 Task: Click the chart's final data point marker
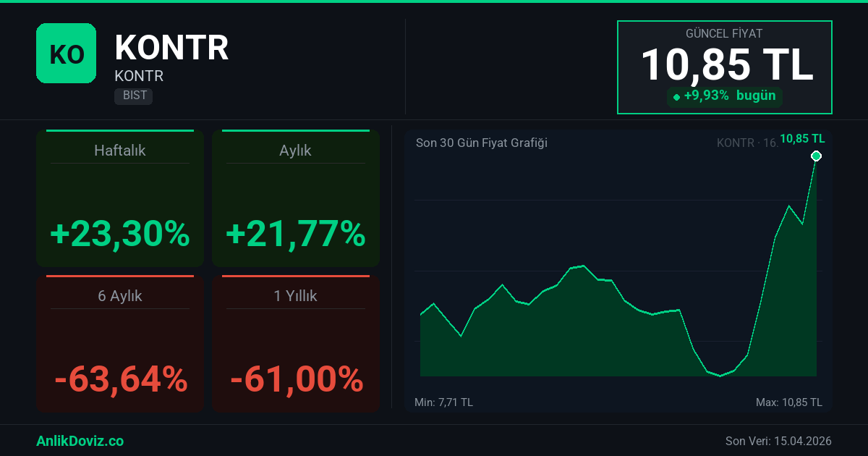click(816, 156)
